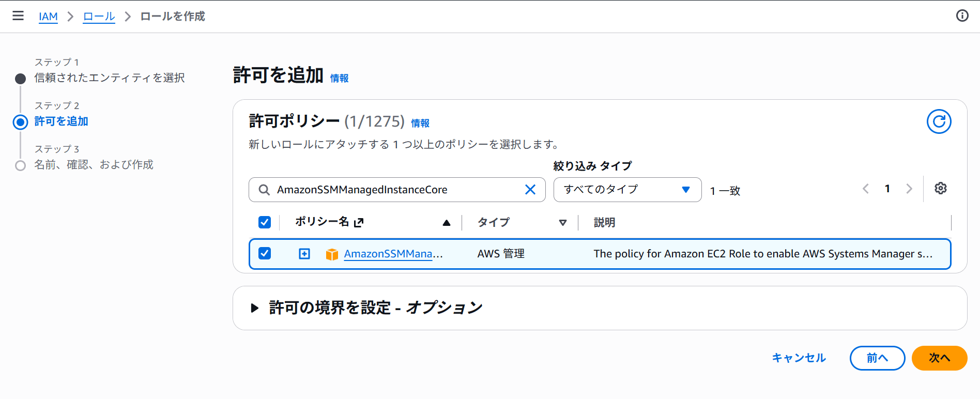Click the 次へ button
980x399 pixels.
[x=939, y=358]
